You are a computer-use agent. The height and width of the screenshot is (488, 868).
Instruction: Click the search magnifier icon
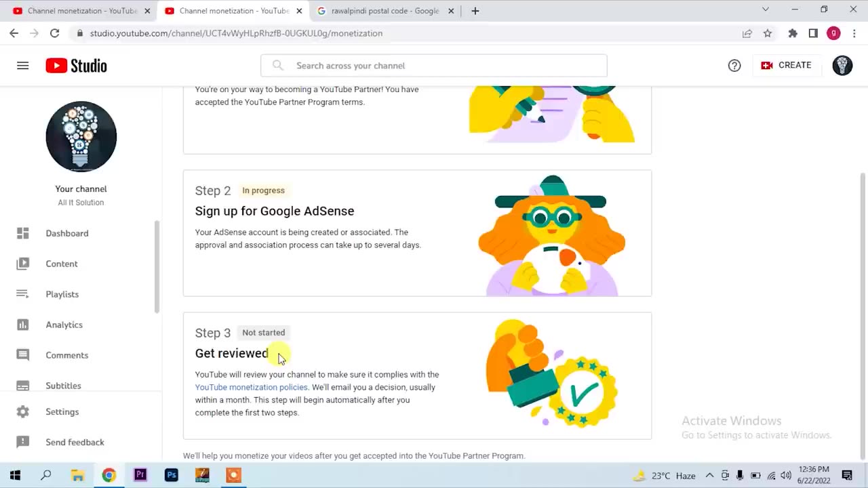tap(278, 65)
